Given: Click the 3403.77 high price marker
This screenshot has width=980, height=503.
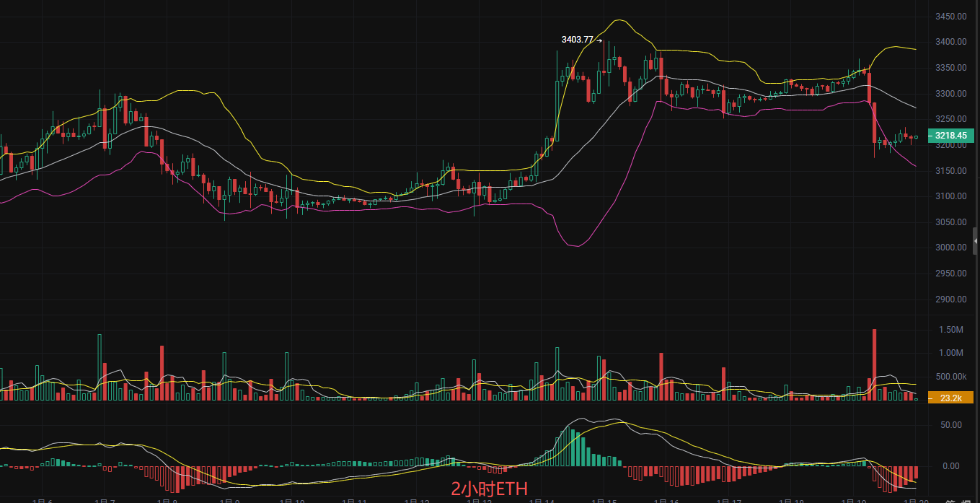Looking at the screenshot, I should pyautogui.click(x=578, y=40).
